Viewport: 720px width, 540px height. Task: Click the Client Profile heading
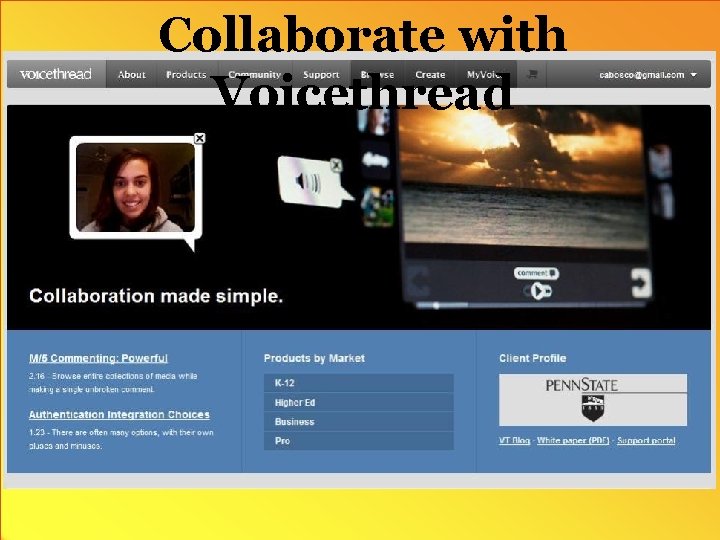click(533, 358)
